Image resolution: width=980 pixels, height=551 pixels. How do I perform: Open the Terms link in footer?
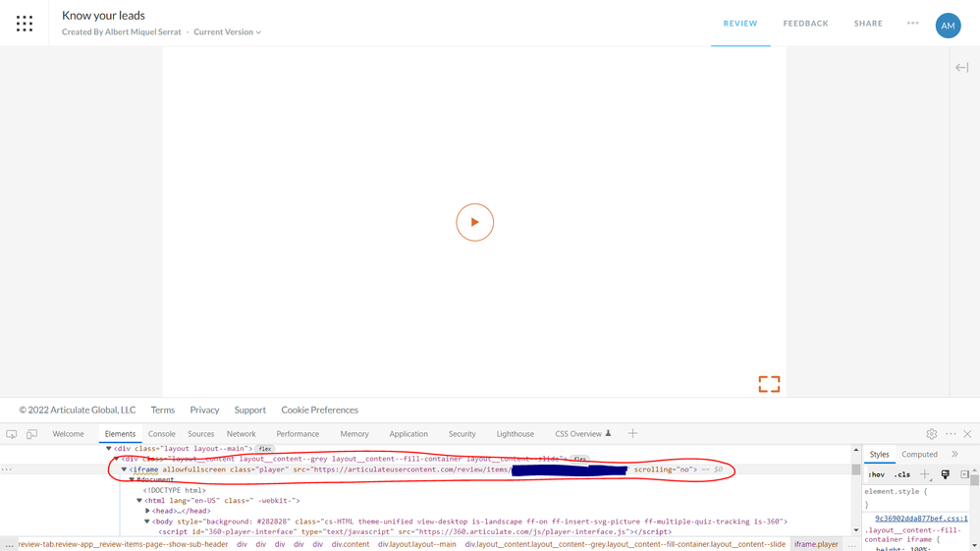[162, 410]
